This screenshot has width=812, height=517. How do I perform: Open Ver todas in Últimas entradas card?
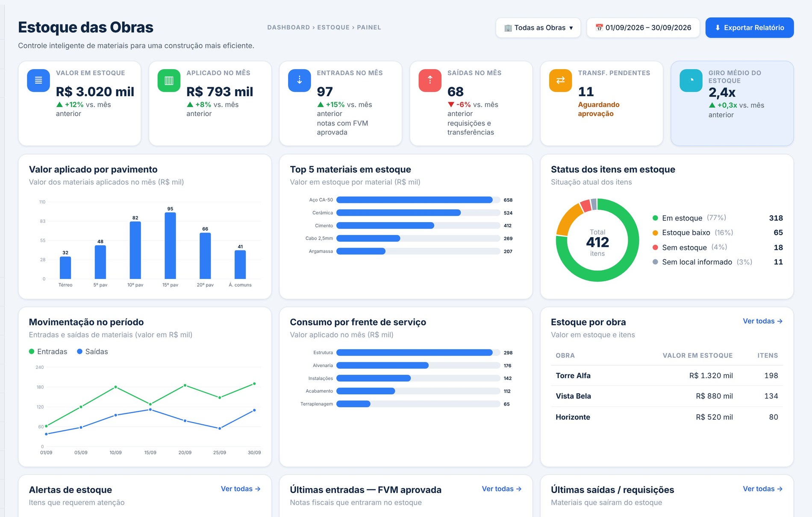(502, 489)
